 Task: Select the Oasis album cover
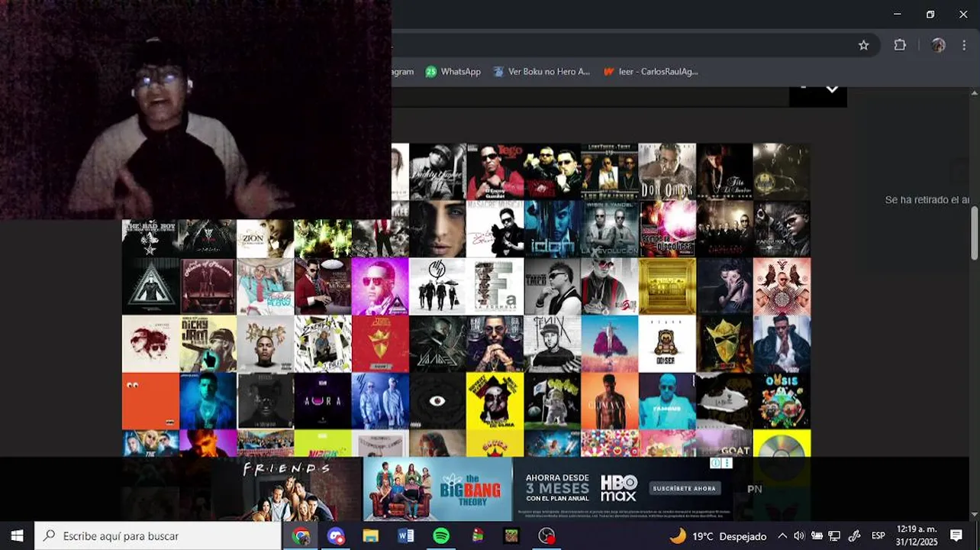click(782, 401)
